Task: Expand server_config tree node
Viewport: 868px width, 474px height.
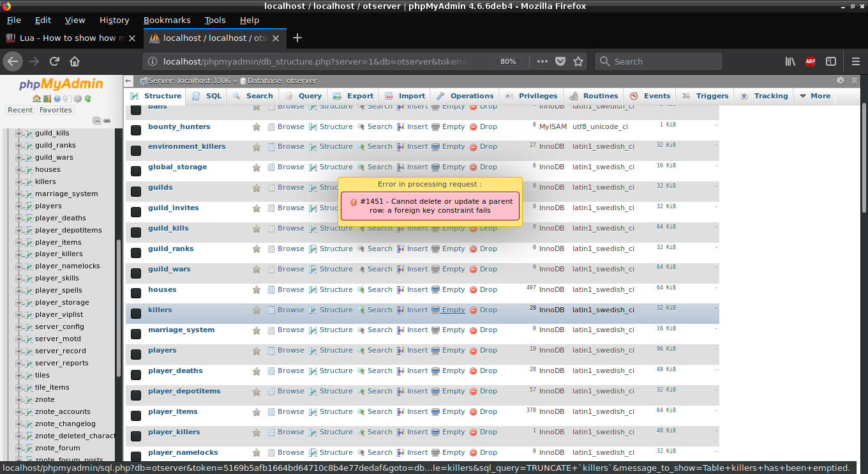Action: [19, 326]
